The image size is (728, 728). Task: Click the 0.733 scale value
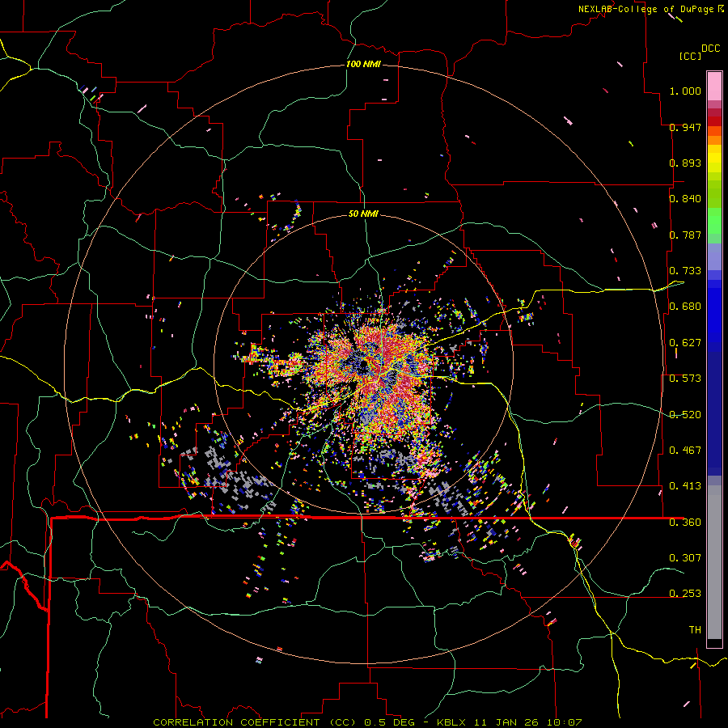coord(685,271)
